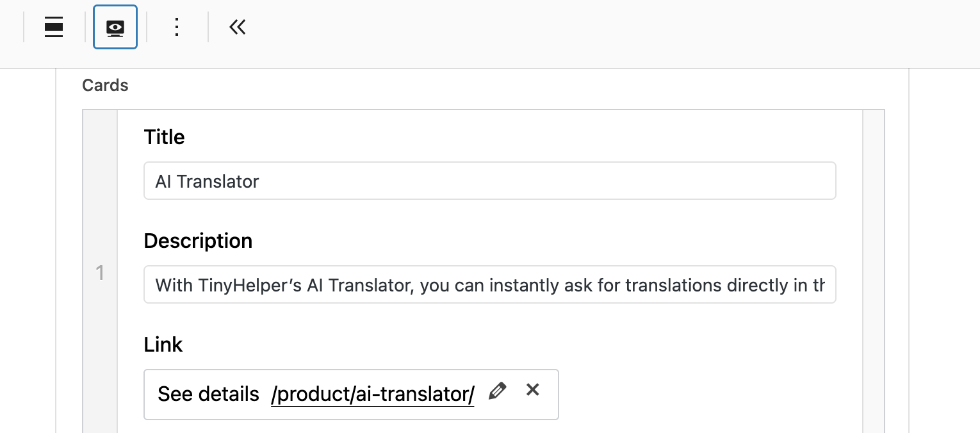Click the Cards repeater label
The height and width of the screenshot is (433, 980).
[x=105, y=85]
